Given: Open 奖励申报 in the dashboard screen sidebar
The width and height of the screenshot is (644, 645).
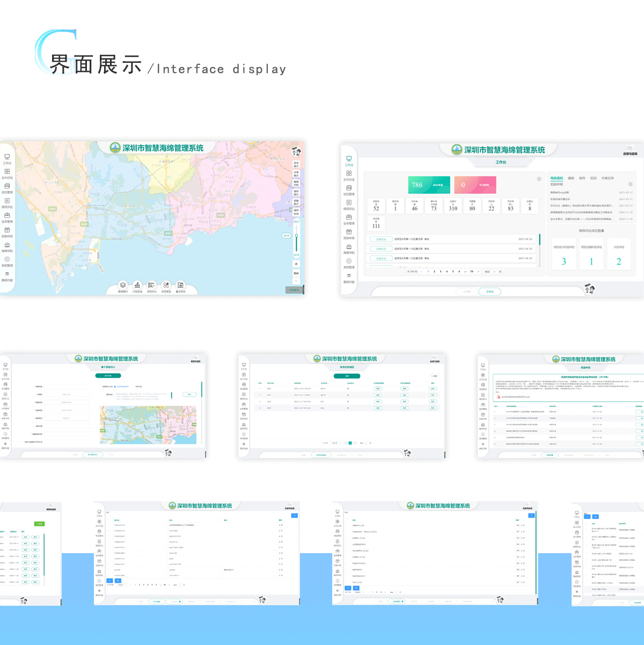Looking at the screenshot, I should pos(349,234).
